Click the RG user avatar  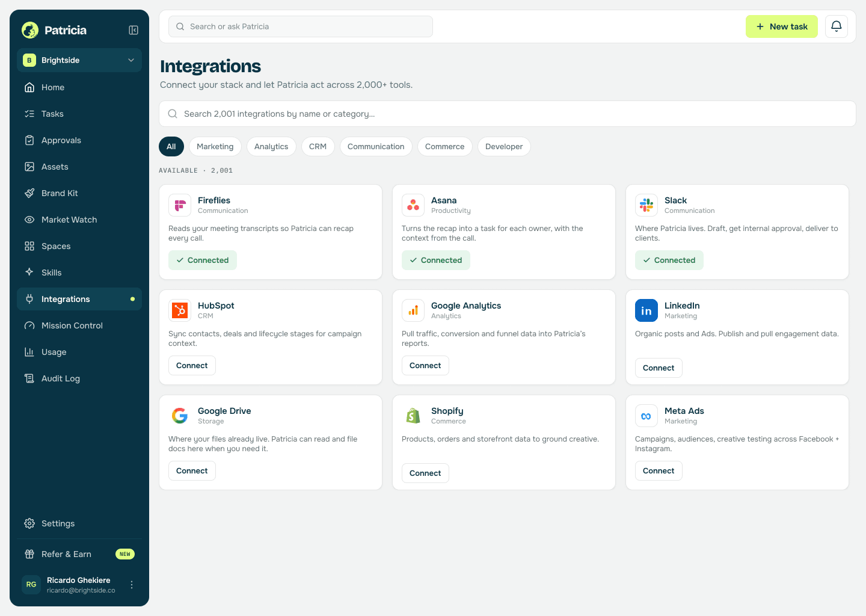(31, 585)
